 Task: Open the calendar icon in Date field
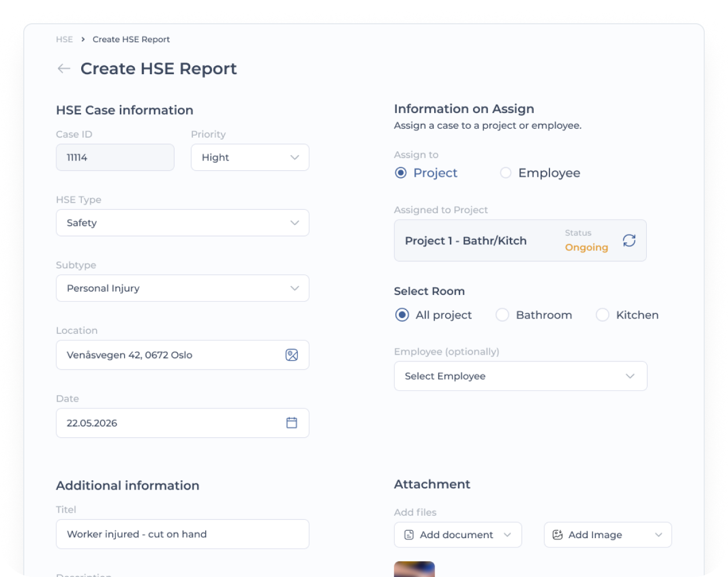[x=292, y=423]
